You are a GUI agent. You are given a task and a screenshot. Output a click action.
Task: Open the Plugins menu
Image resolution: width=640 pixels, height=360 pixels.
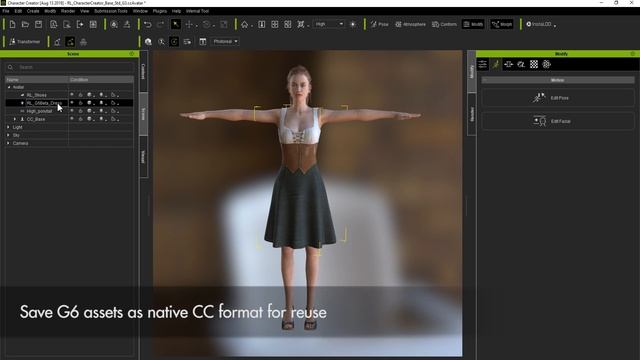(160, 11)
